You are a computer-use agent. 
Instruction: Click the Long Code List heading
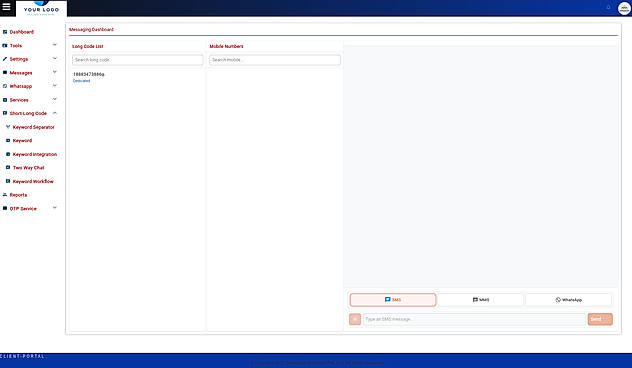coord(88,46)
